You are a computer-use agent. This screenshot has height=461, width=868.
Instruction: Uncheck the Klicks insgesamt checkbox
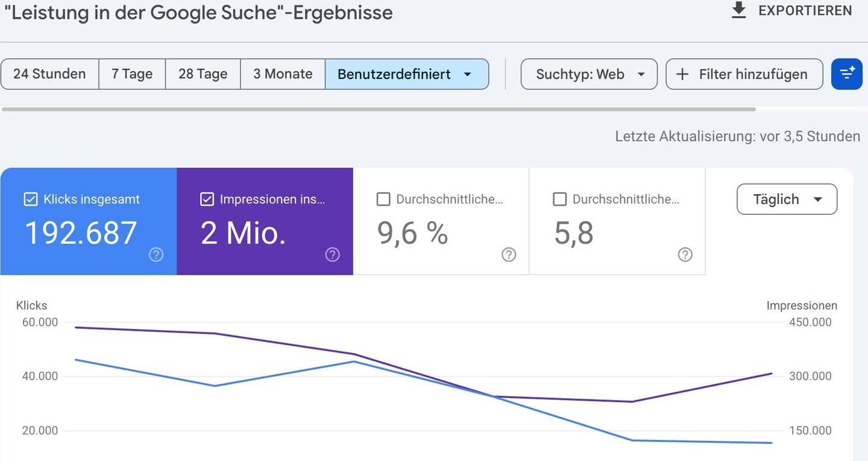[x=30, y=199]
